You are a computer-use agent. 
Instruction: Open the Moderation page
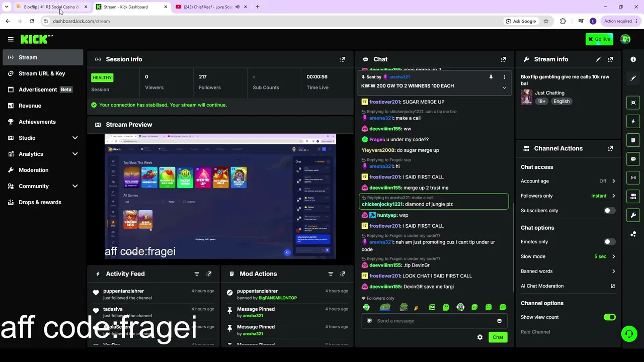click(x=43, y=170)
